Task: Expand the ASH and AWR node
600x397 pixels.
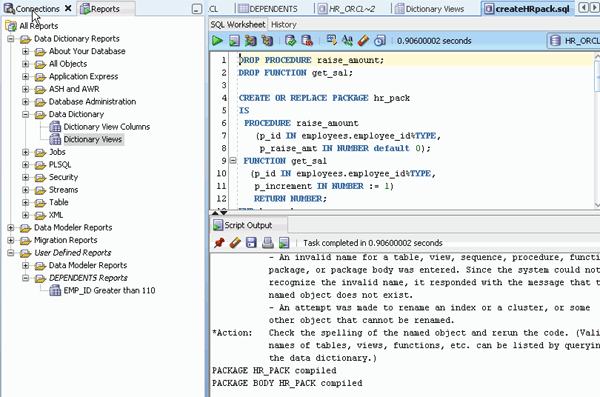Action: click(25, 89)
